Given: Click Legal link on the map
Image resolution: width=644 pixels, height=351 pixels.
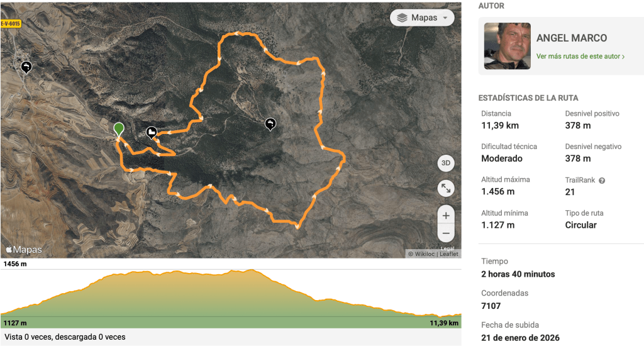Looking at the screenshot, I should (447, 248).
